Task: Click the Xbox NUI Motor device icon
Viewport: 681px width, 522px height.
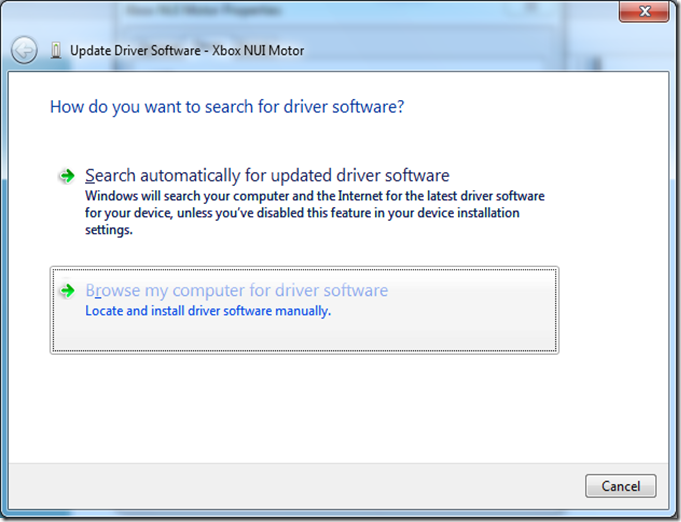Action: point(56,50)
